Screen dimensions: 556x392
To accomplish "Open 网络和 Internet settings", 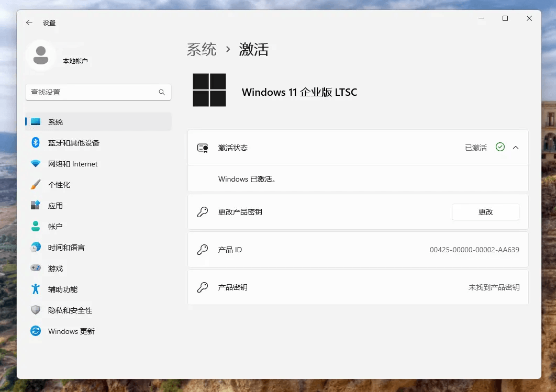I will 98,163.
